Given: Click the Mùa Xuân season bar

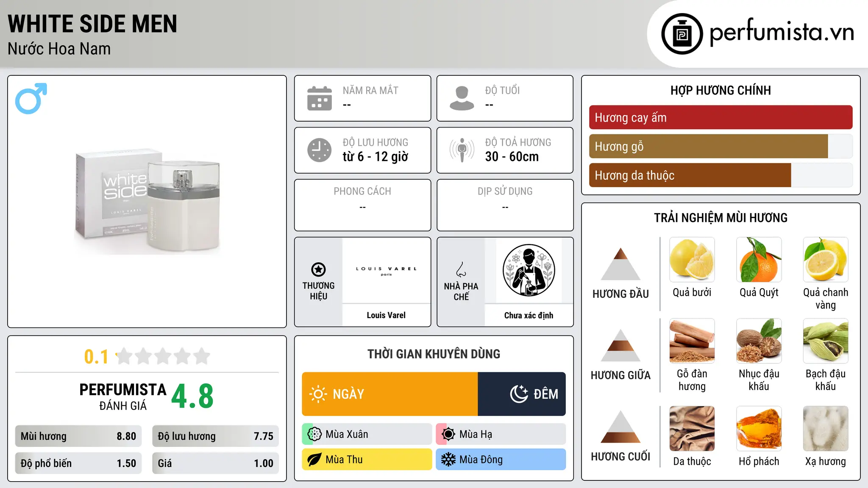Looking at the screenshot, I should point(367,434).
